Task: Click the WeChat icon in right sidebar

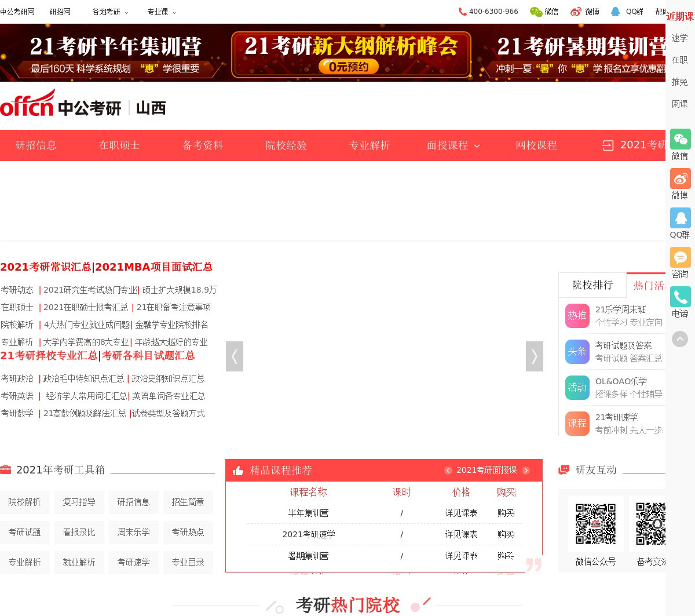Action: tap(680, 140)
